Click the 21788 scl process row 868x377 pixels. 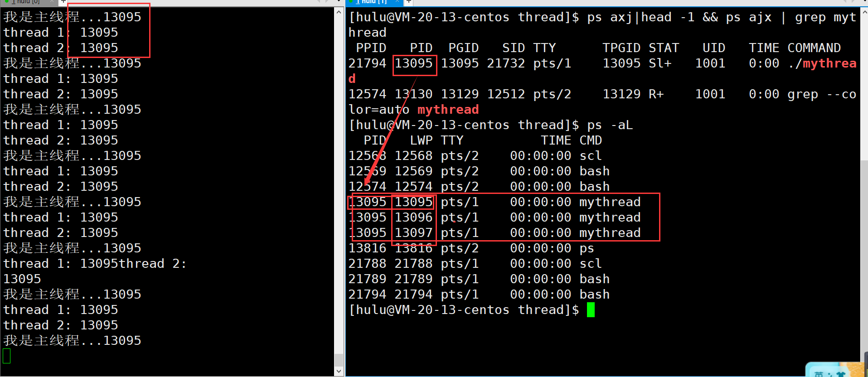pyautogui.click(x=475, y=264)
